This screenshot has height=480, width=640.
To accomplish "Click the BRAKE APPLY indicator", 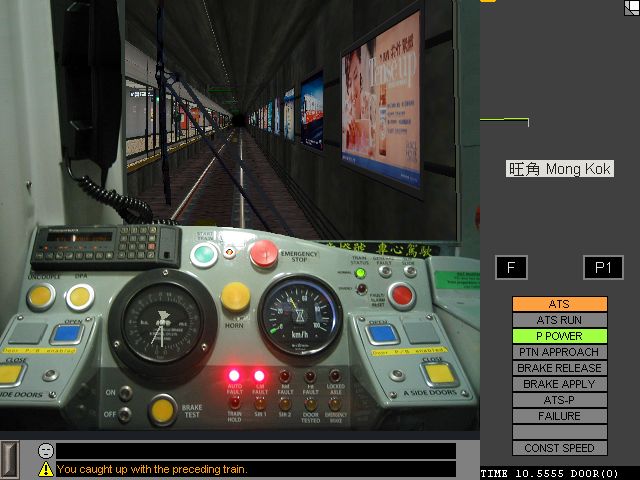I will pyautogui.click(x=559, y=384).
